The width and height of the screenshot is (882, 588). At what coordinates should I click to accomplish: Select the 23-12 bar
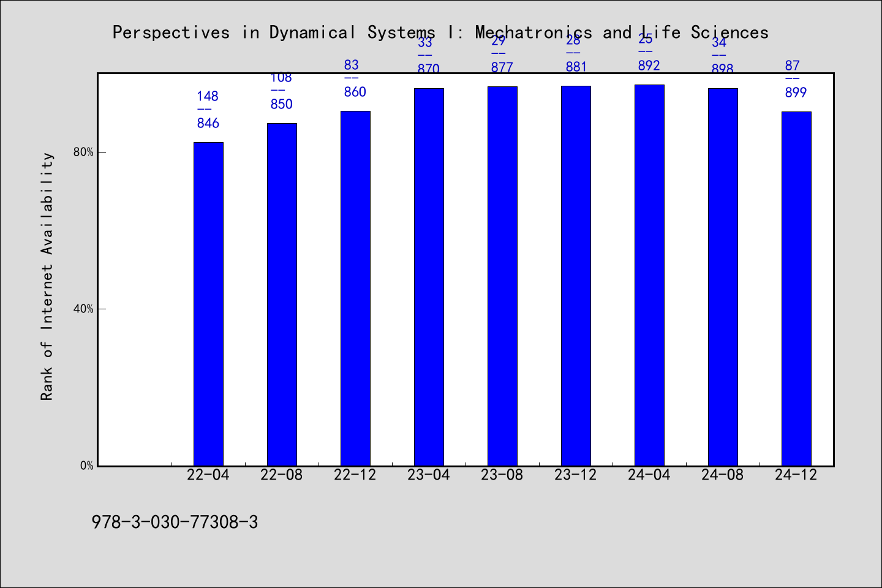[x=576, y=276]
